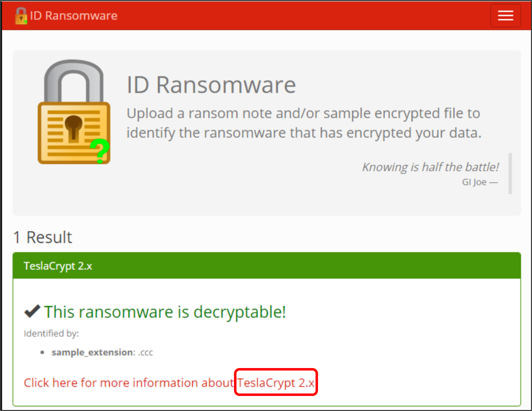Click the 'GI Joe' quote attribution
Image resolution: width=532 pixels, height=411 pixels.
click(479, 182)
